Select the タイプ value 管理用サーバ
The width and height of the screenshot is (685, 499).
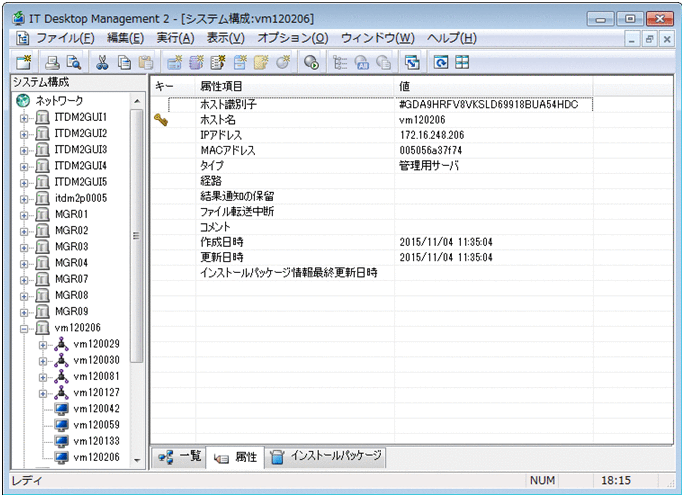pos(429,166)
